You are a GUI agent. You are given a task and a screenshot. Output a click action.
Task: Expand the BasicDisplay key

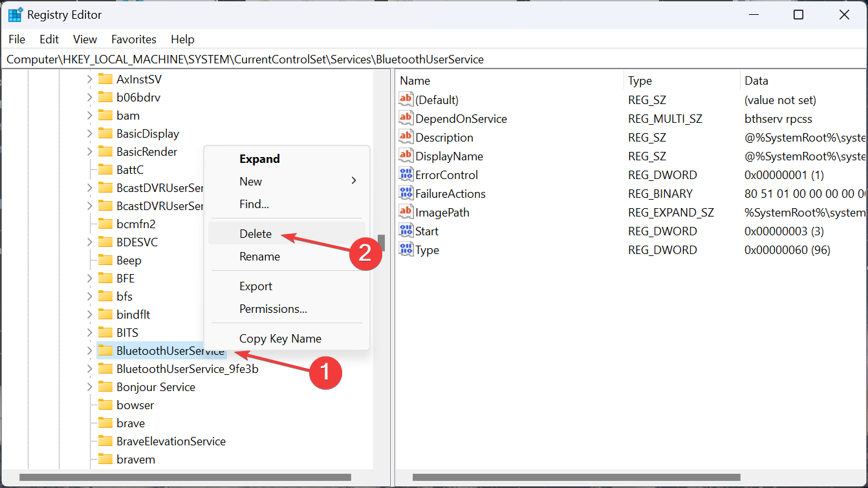(x=89, y=134)
